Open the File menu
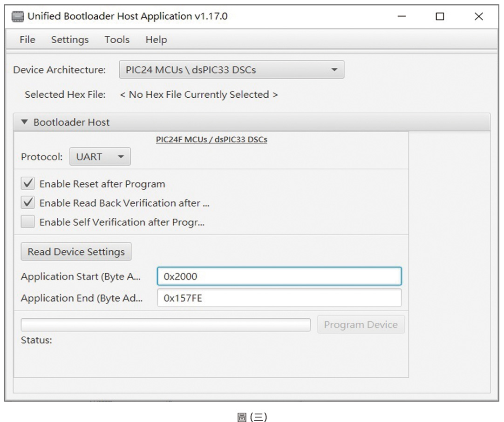 [x=27, y=40]
